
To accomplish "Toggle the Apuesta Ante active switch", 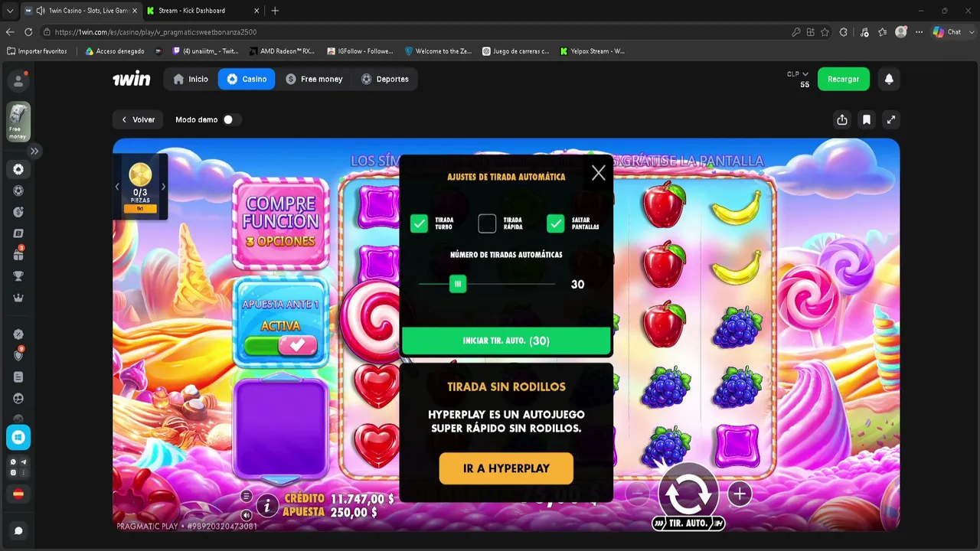I will tap(280, 345).
